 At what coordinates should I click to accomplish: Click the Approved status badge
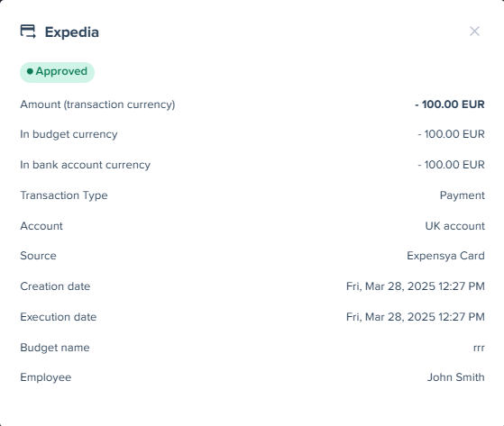pyautogui.click(x=57, y=72)
